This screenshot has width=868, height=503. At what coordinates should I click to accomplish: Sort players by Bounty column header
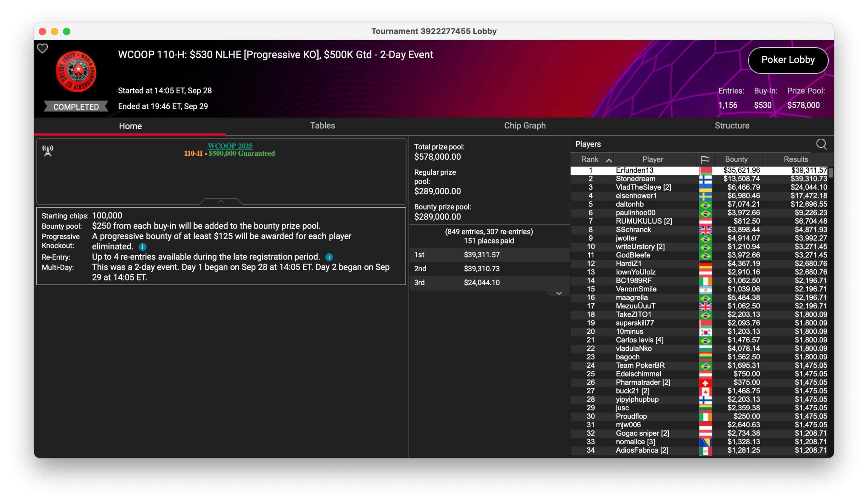[x=736, y=159]
